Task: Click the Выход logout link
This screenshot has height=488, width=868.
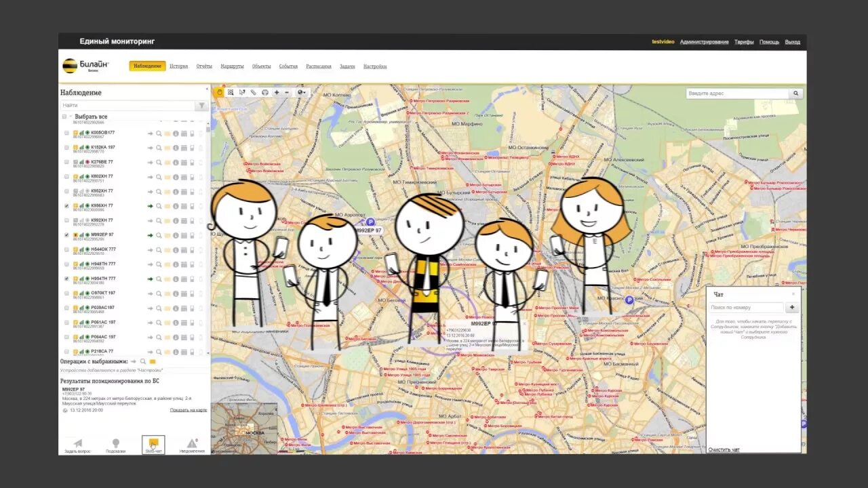Action: click(x=793, y=42)
